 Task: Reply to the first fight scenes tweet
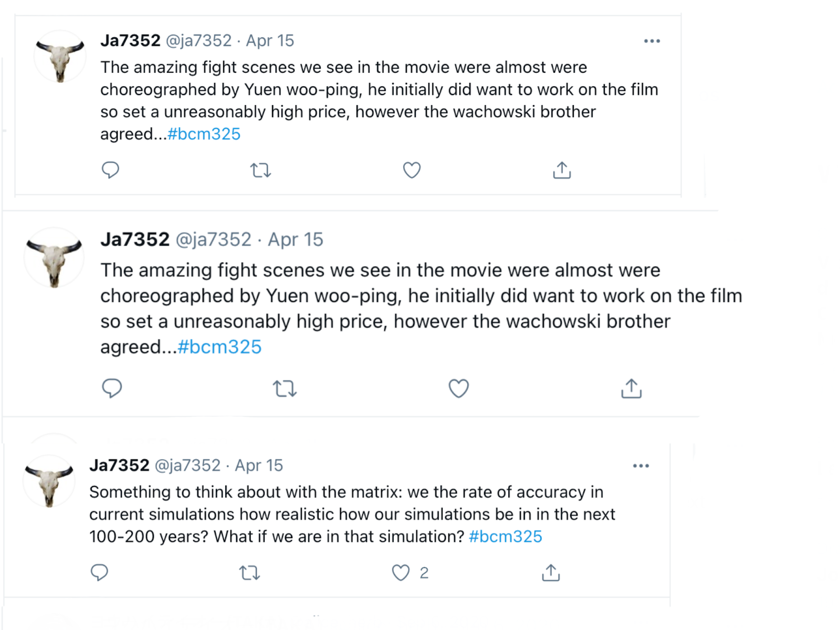110,170
